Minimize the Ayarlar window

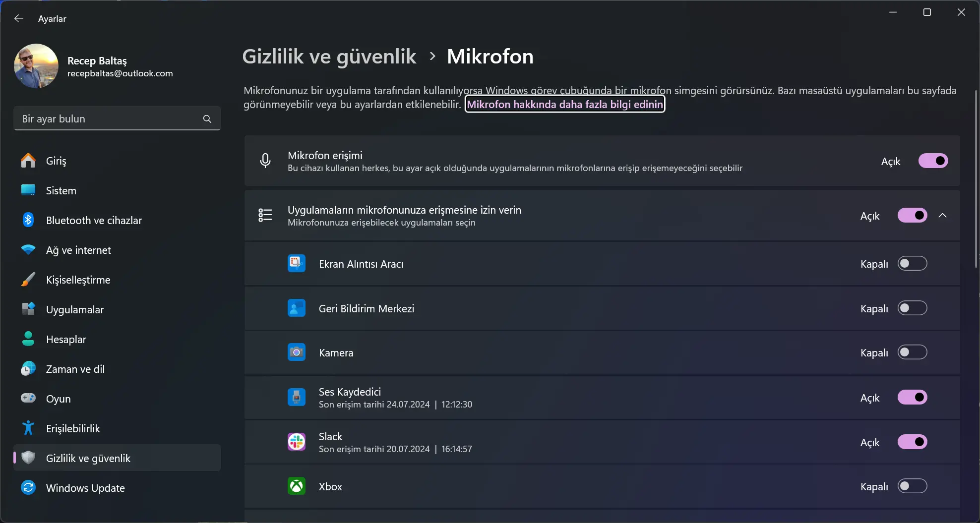(893, 12)
